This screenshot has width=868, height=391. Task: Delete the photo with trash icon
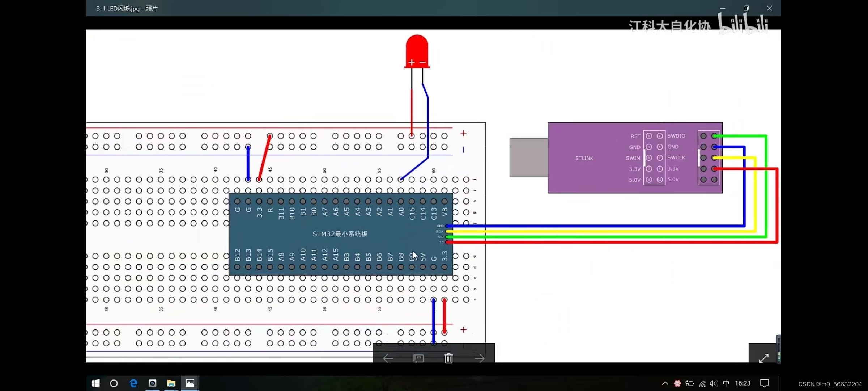[448, 358]
